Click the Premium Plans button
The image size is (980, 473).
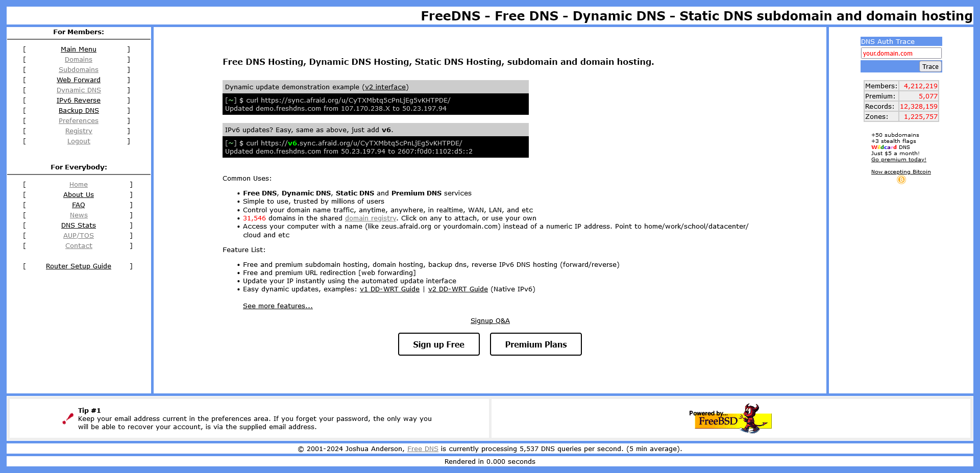536,344
